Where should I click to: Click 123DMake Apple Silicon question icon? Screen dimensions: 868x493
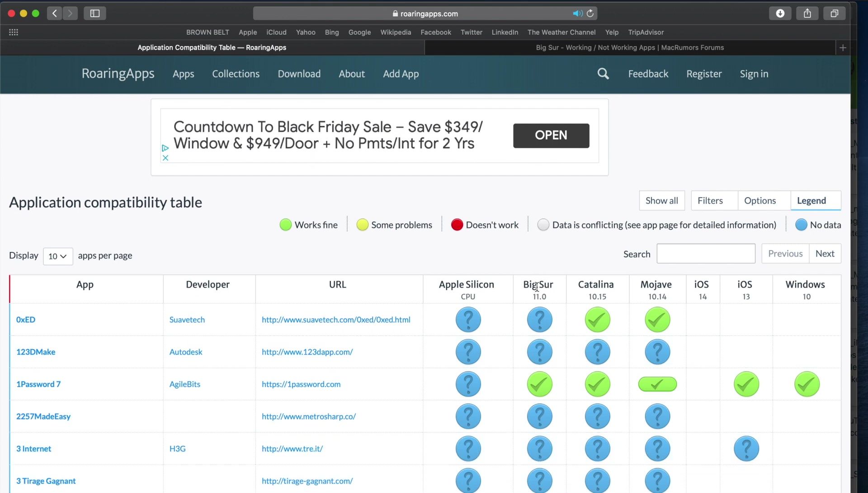tap(468, 352)
